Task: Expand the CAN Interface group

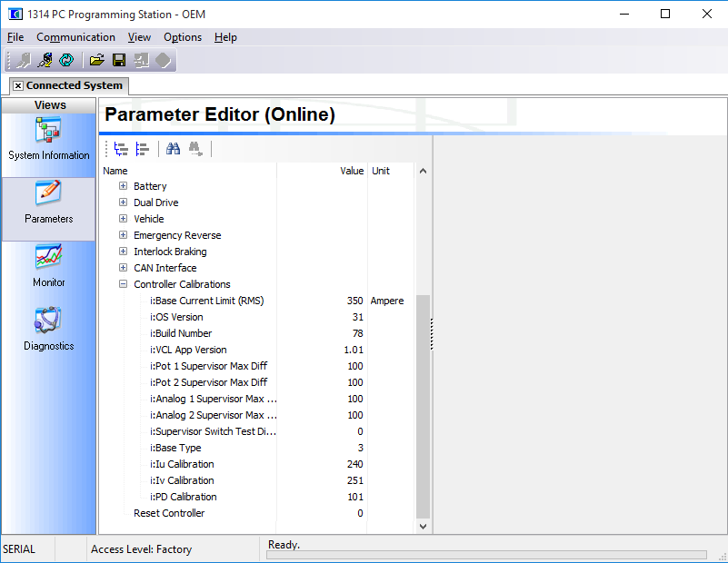Action: tap(123, 268)
